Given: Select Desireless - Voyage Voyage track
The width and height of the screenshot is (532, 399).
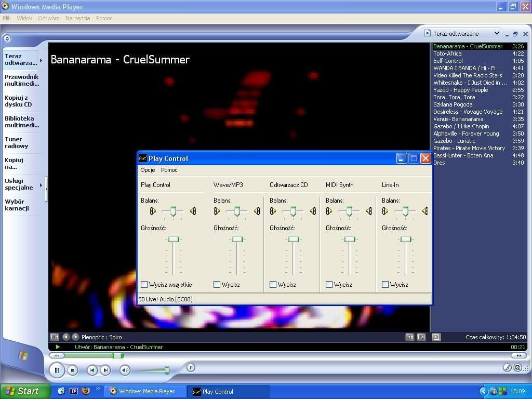Looking at the screenshot, I should pyautogui.click(x=478, y=112).
